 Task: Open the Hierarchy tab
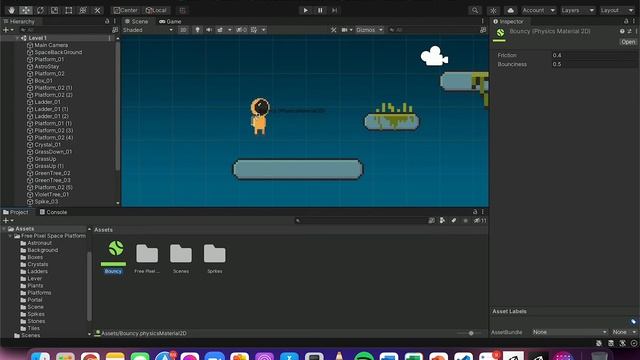coord(19,21)
